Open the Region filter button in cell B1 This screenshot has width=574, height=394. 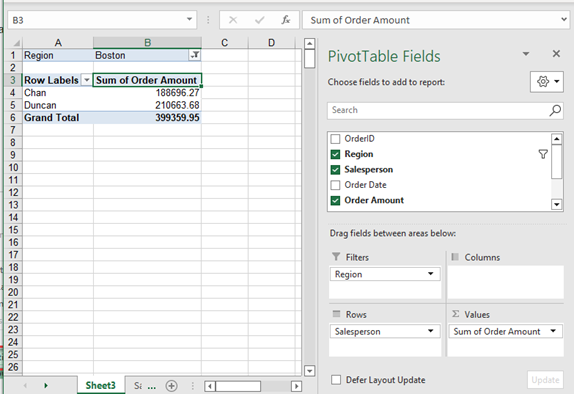[x=195, y=55]
